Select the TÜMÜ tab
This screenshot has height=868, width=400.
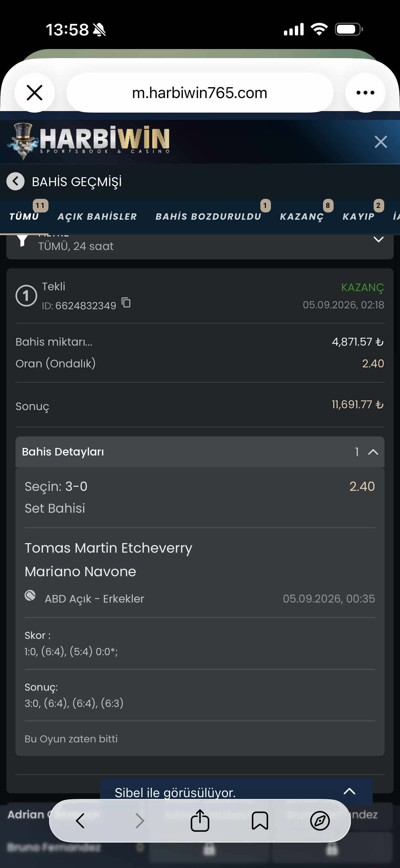(24, 216)
